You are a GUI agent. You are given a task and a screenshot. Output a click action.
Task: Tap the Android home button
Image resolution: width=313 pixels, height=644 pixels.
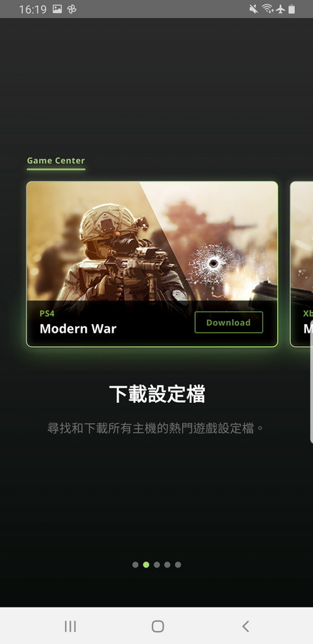tap(157, 626)
